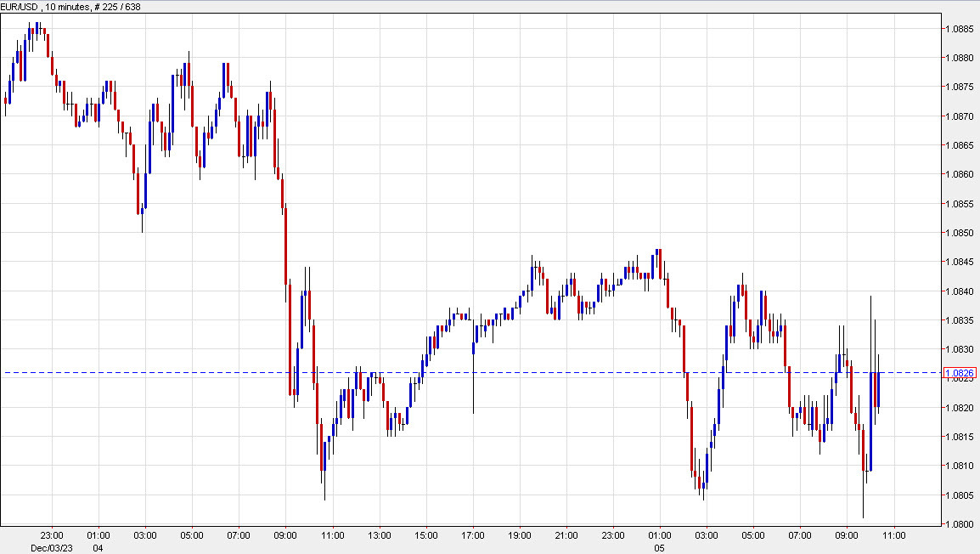Image resolution: width=980 pixels, height=554 pixels.
Task: Click the 1.0885 price axis label
Action: (x=960, y=29)
